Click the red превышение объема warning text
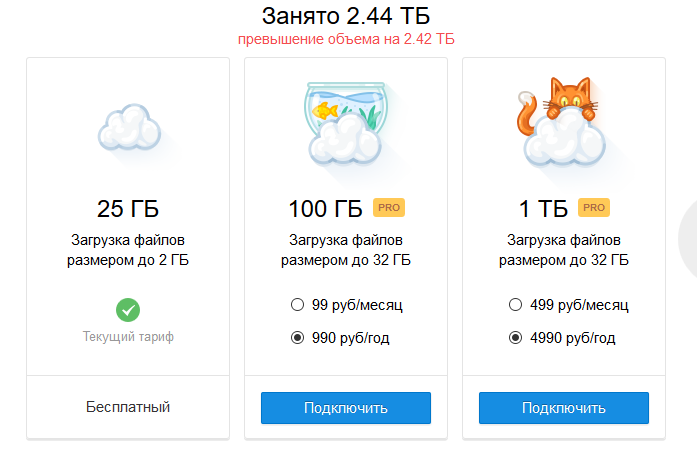697x456 pixels. [346, 40]
